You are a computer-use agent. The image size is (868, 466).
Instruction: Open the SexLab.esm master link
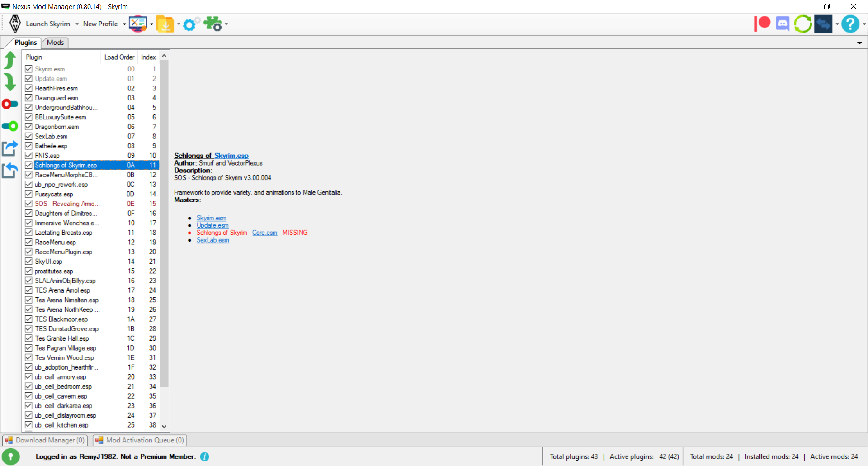(x=213, y=240)
